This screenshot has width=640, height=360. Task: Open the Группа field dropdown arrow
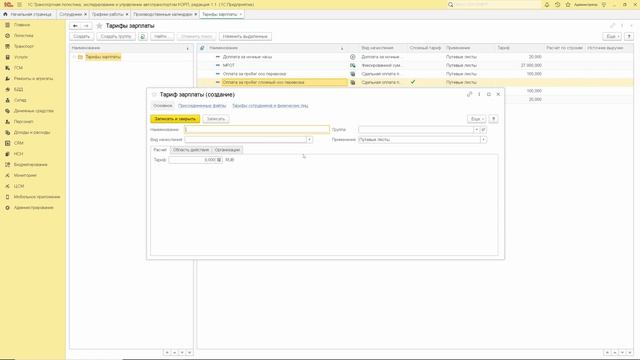476,130
